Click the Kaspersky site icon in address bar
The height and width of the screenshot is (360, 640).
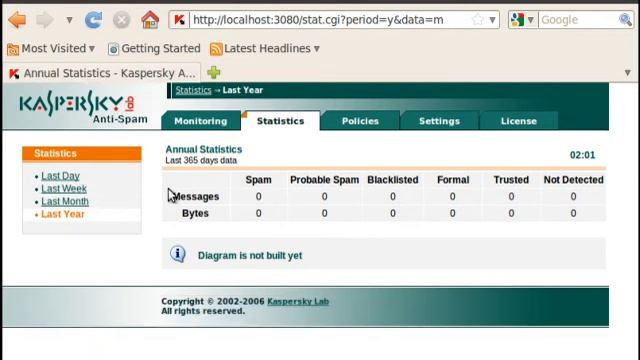(x=179, y=20)
